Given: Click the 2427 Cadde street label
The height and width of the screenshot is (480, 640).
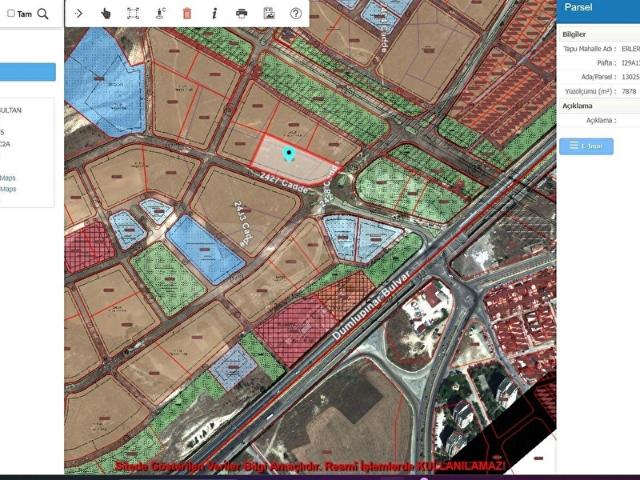Looking at the screenshot, I should coord(284,182).
